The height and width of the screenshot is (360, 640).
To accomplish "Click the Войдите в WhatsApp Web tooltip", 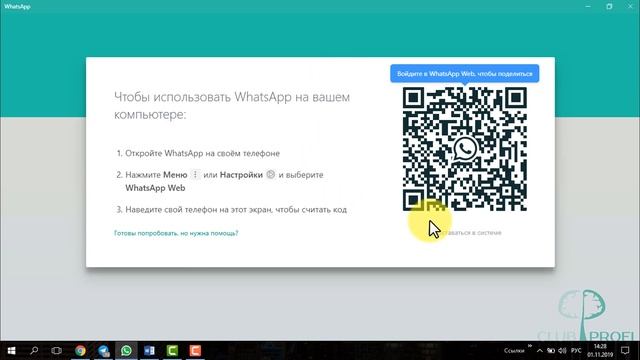I will pyautogui.click(x=464, y=73).
